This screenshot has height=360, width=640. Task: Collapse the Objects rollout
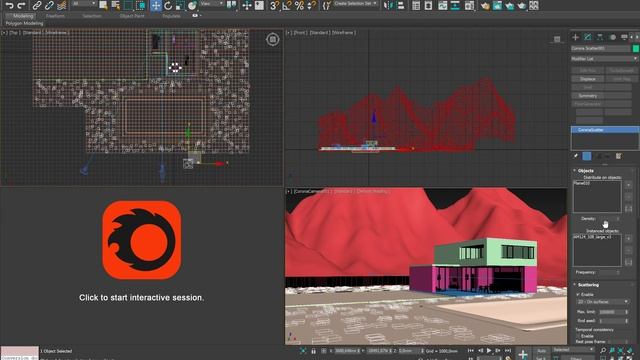click(586, 171)
